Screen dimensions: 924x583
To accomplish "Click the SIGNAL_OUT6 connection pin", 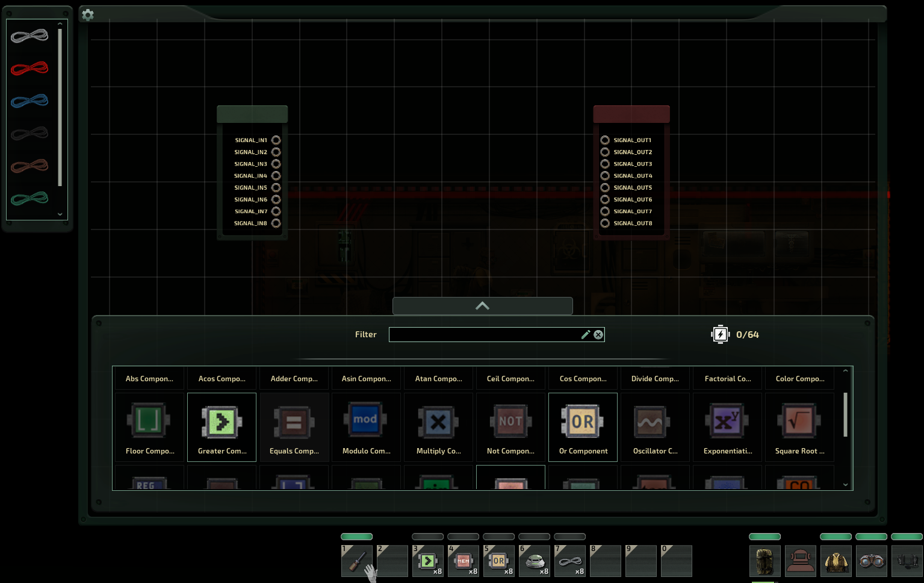I will pyautogui.click(x=605, y=199).
